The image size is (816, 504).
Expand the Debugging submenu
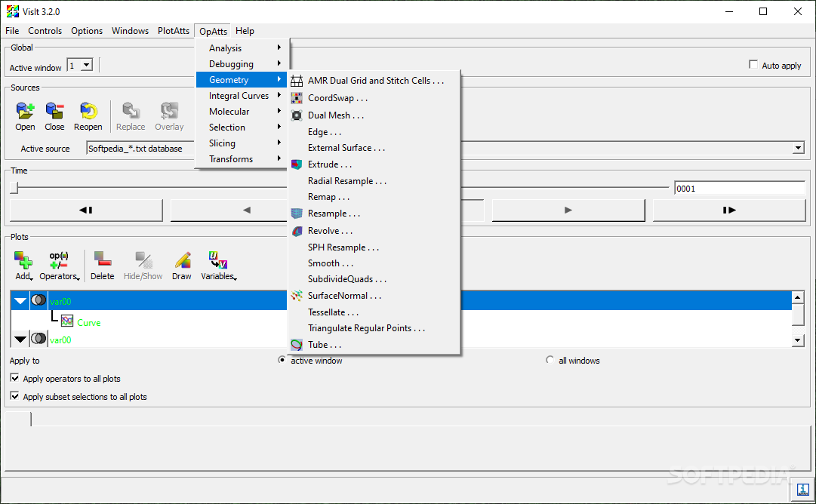[x=242, y=64]
